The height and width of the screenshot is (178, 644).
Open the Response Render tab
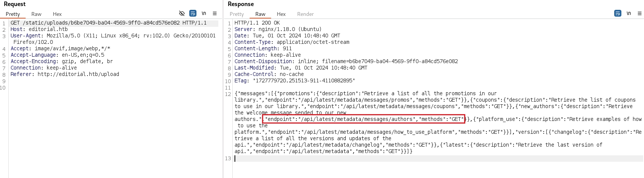click(305, 14)
